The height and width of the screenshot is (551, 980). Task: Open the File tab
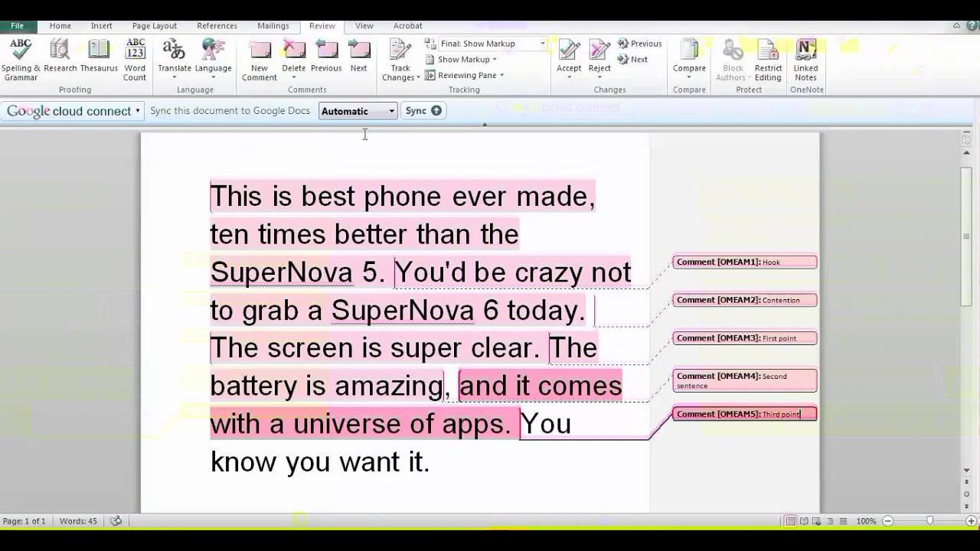click(x=17, y=26)
